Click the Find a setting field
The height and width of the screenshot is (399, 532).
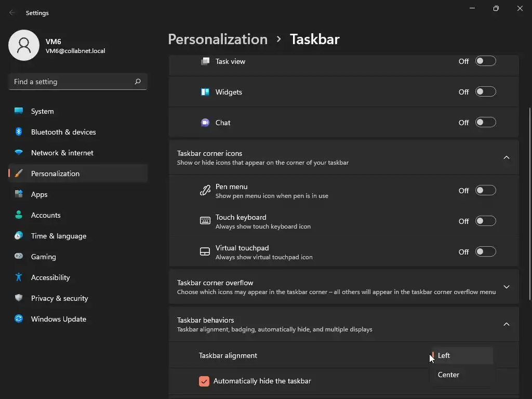coord(70,82)
